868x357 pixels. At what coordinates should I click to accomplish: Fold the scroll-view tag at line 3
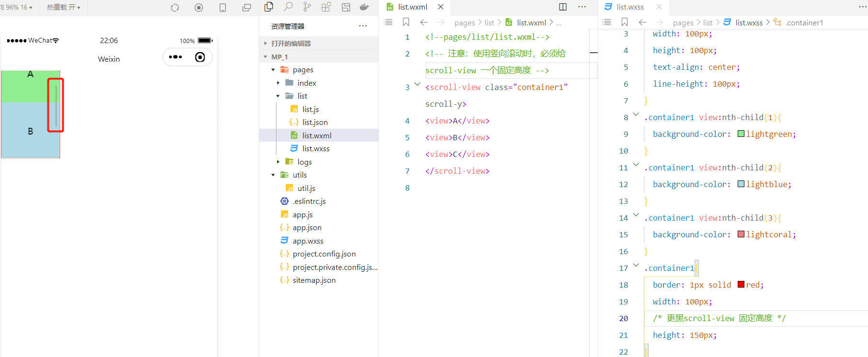pos(417,84)
